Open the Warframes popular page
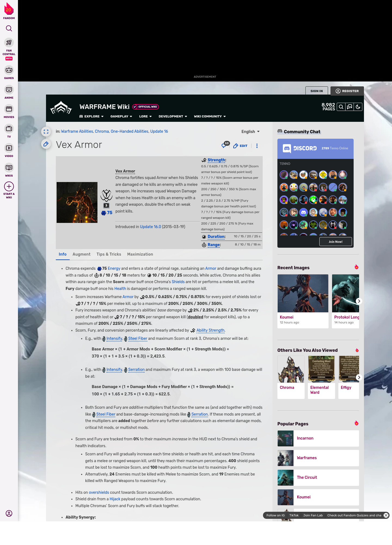Image resolution: width=392 pixels, height=545 pixels. click(x=318, y=458)
